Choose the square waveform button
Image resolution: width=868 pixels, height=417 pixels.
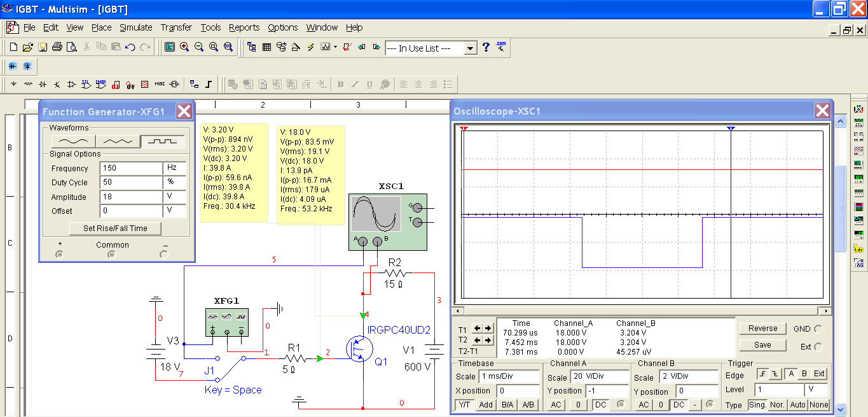pyautogui.click(x=163, y=141)
